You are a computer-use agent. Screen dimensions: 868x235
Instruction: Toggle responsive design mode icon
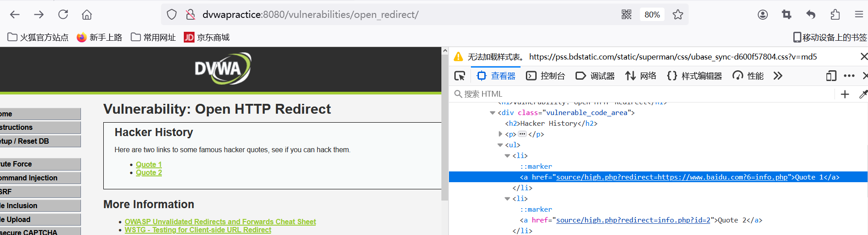pos(831,76)
